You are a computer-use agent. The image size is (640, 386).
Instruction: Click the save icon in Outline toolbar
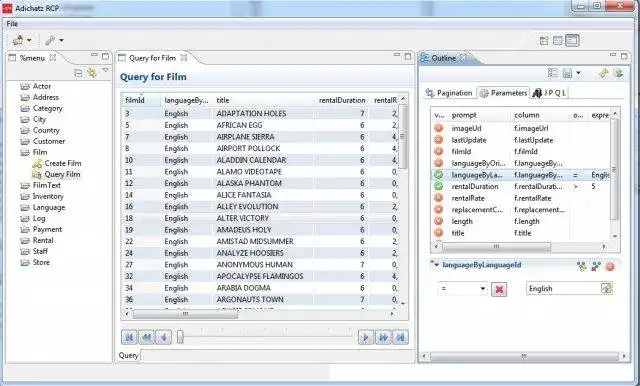[567, 73]
